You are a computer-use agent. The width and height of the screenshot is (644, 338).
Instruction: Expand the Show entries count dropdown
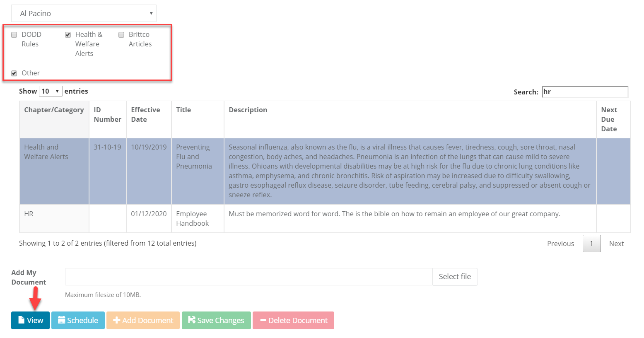pos(51,91)
